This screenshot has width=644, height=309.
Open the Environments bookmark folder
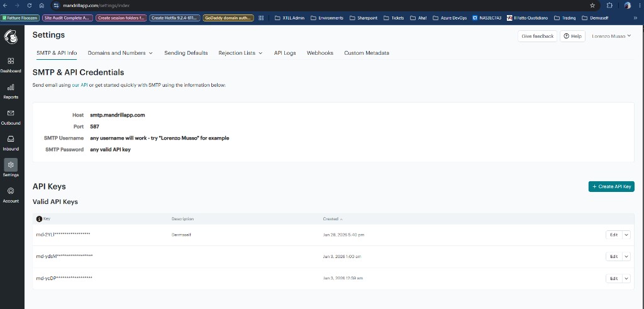click(327, 18)
